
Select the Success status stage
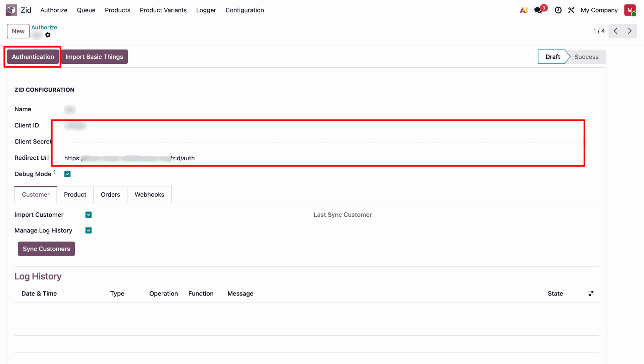point(586,57)
